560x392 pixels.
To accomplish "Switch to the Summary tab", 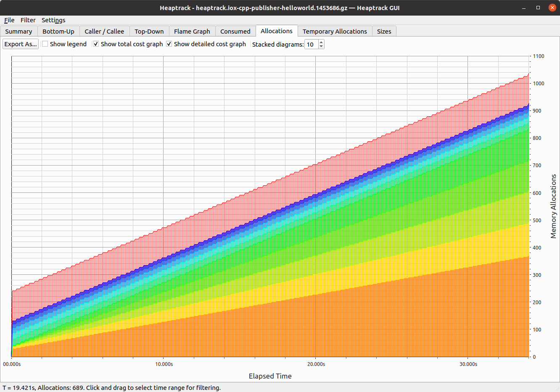I will click(18, 31).
